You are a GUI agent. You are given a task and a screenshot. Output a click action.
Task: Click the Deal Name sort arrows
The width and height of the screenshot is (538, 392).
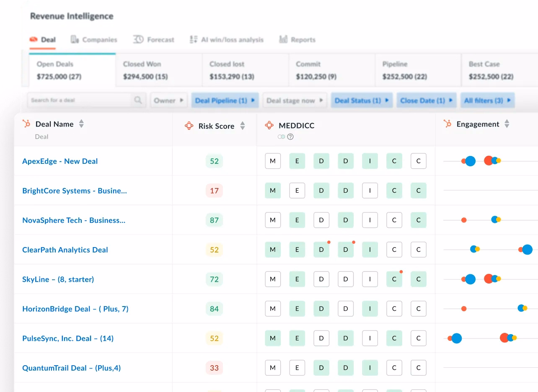pos(81,124)
